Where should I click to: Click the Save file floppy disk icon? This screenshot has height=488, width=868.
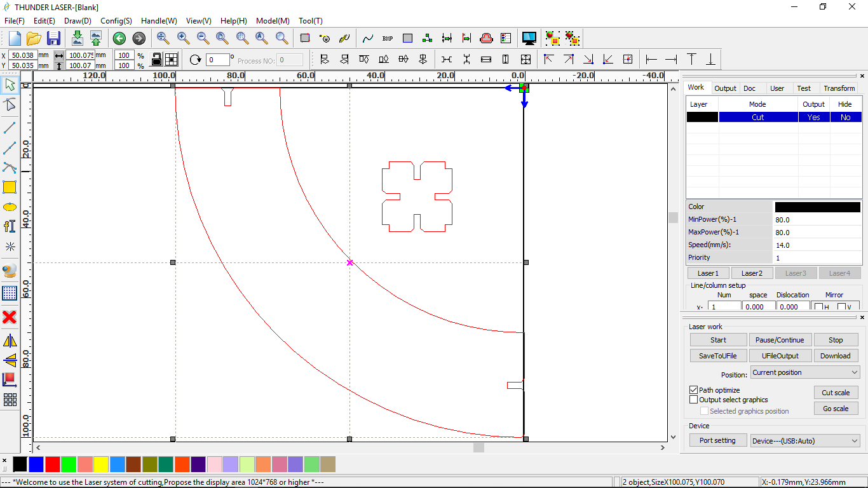[x=53, y=38]
